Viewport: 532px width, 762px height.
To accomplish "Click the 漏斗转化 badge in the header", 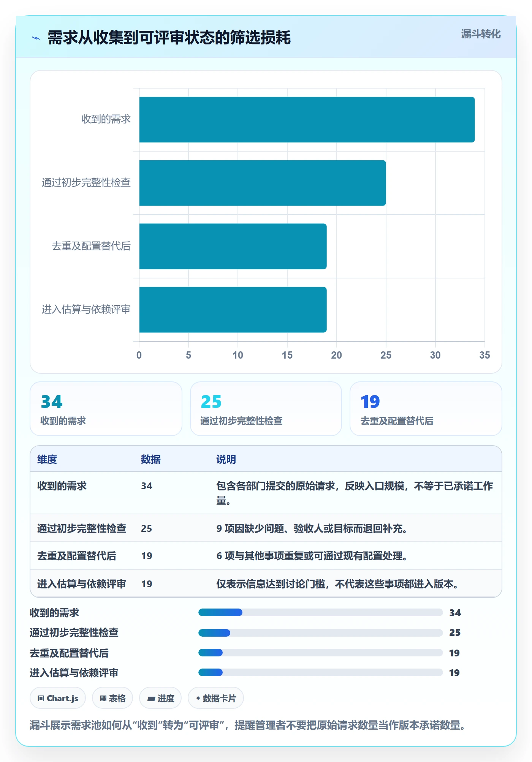I will [x=481, y=34].
